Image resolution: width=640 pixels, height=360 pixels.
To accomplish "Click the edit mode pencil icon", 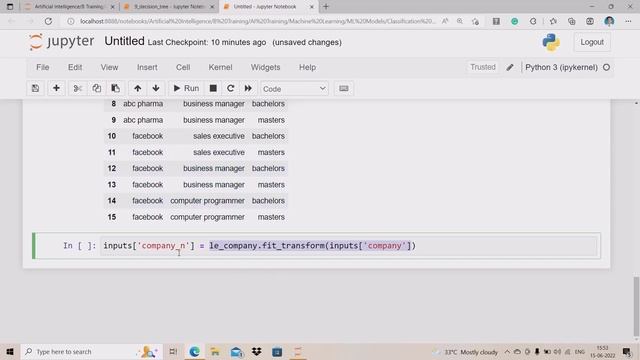I will [x=510, y=67].
